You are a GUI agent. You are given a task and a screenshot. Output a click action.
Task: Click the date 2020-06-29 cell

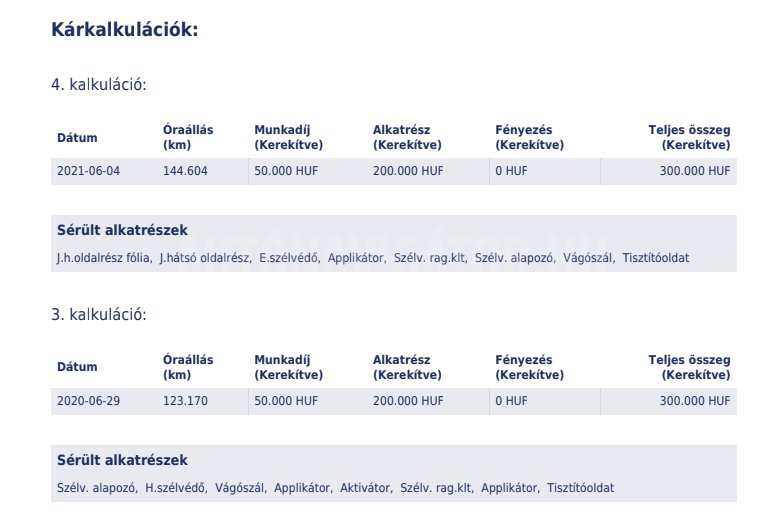(x=89, y=401)
